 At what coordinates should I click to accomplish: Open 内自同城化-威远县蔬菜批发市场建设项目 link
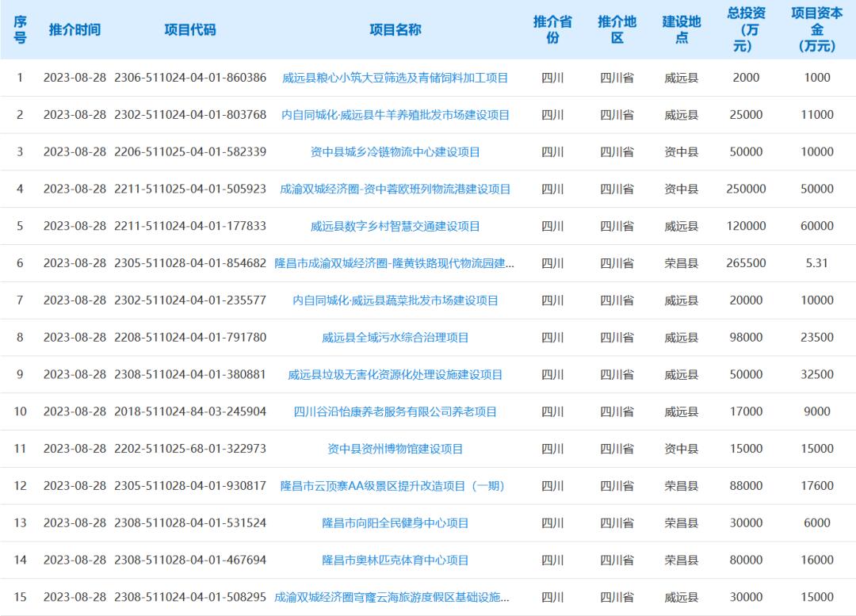(396, 300)
